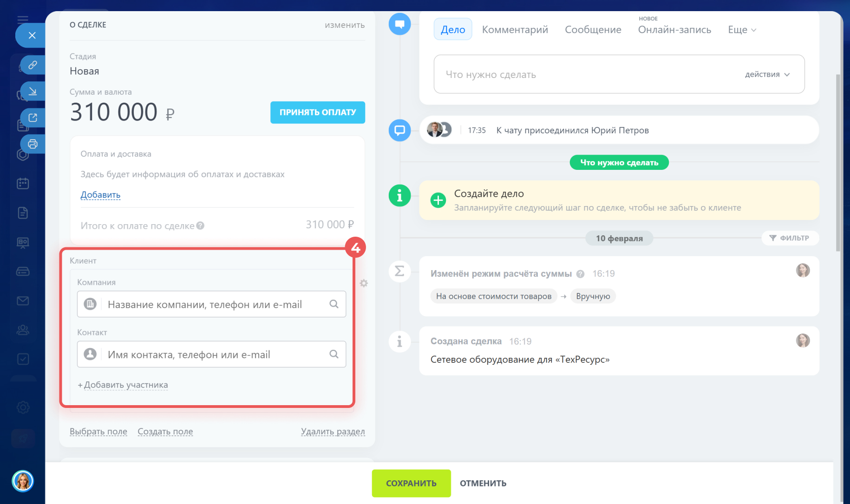Open the deal in new window icon
This screenshot has height=504, width=850.
coord(33,117)
